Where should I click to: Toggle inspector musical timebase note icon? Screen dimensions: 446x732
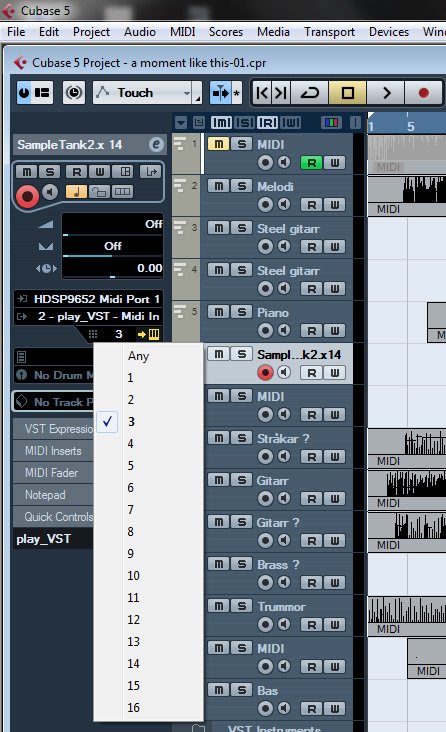click(76, 191)
